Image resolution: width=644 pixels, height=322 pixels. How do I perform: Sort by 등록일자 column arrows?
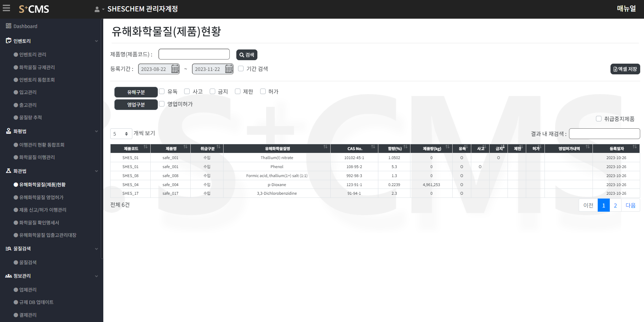click(x=634, y=147)
